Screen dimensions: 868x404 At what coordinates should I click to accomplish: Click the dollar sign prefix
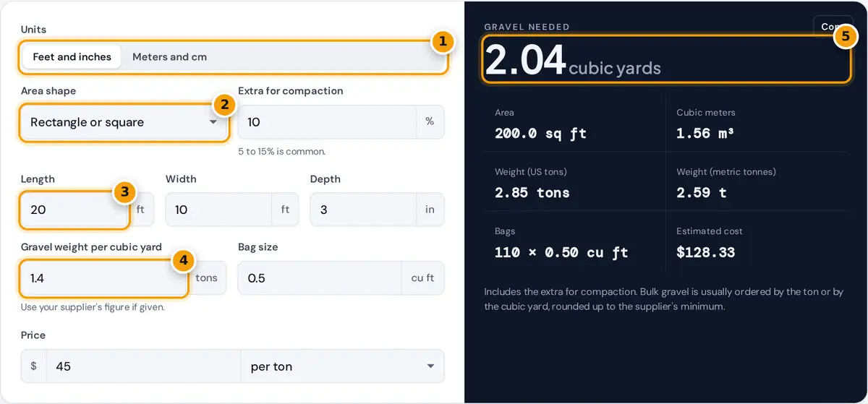(x=33, y=366)
